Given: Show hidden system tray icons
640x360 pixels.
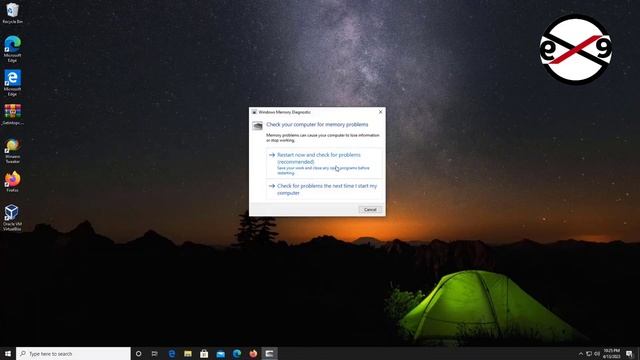Looking at the screenshot, I should 580,353.
